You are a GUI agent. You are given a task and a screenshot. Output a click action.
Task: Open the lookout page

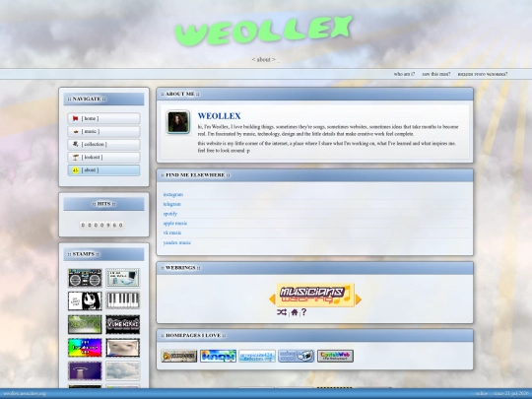click(103, 157)
